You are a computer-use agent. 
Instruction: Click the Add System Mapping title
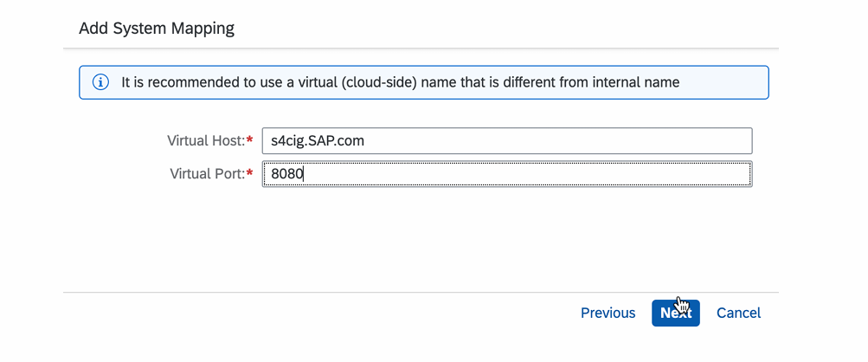tap(157, 29)
